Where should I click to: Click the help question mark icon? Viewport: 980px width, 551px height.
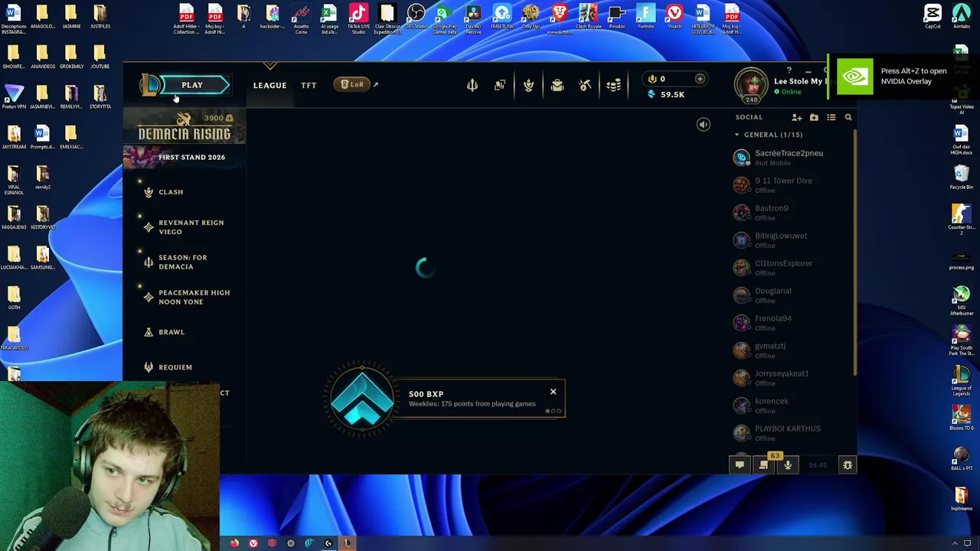point(789,71)
